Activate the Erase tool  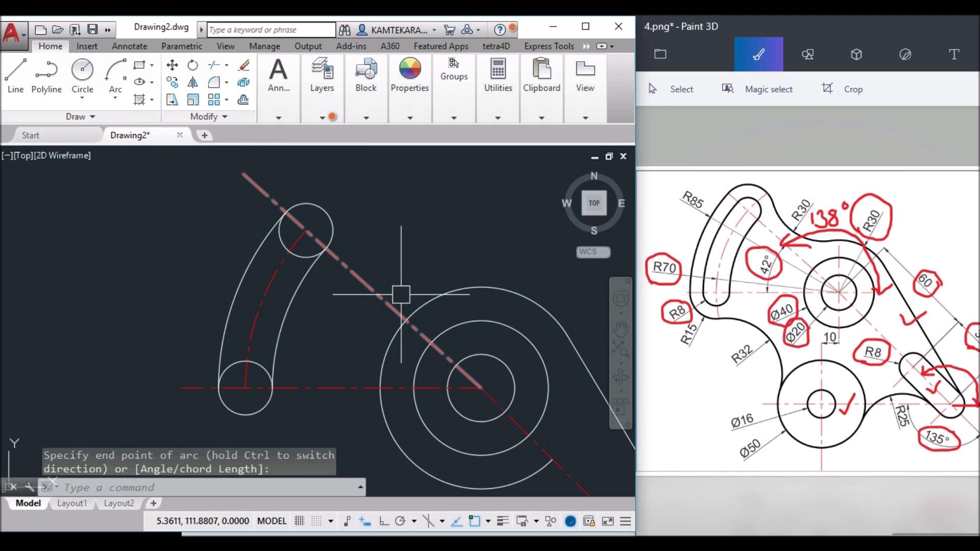pos(244,65)
